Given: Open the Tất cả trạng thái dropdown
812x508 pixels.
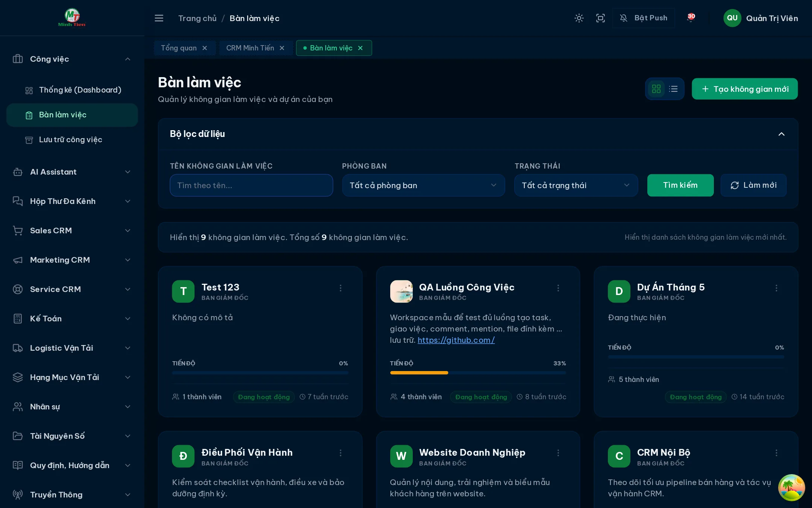Looking at the screenshot, I should click(x=576, y=185).
